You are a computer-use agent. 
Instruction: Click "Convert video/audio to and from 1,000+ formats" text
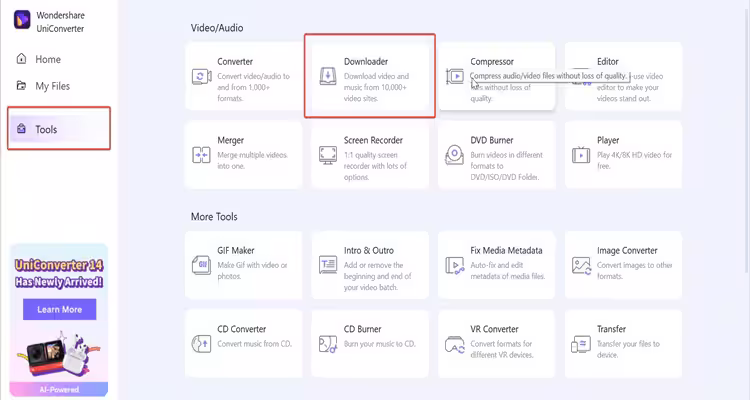(x=254, y=87)
